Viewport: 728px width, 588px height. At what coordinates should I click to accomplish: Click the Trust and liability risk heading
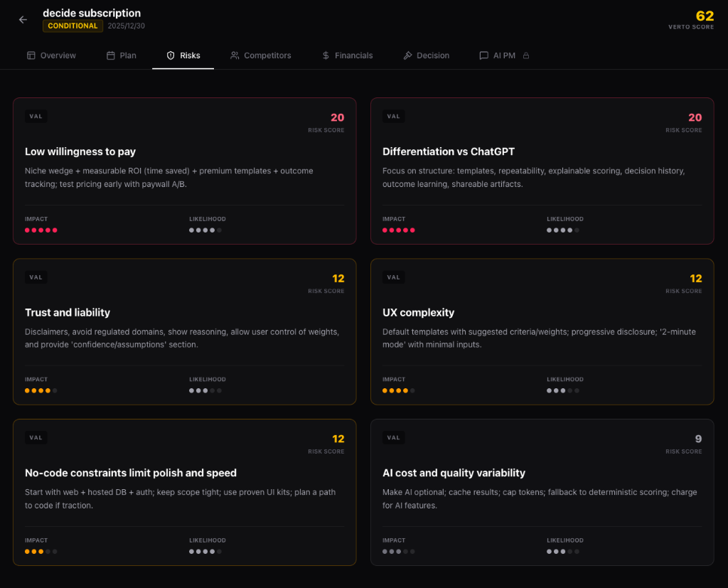(x=68, y=312)
